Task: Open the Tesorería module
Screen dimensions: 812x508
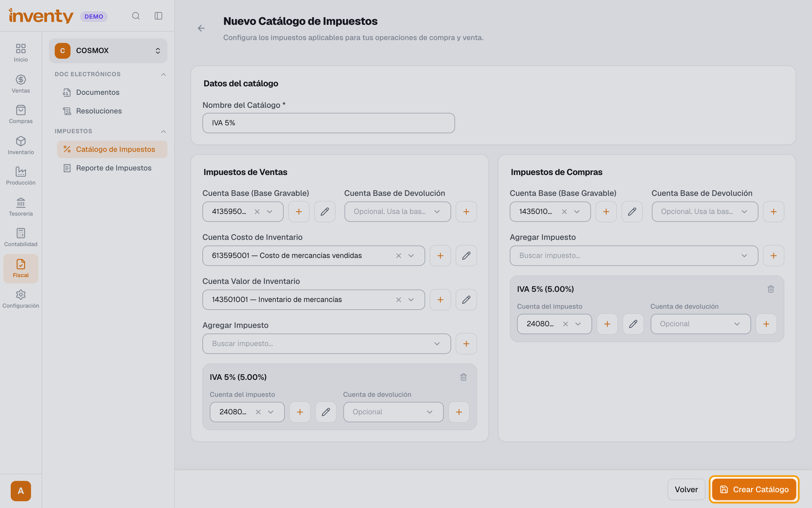Action: pos(21,207)
